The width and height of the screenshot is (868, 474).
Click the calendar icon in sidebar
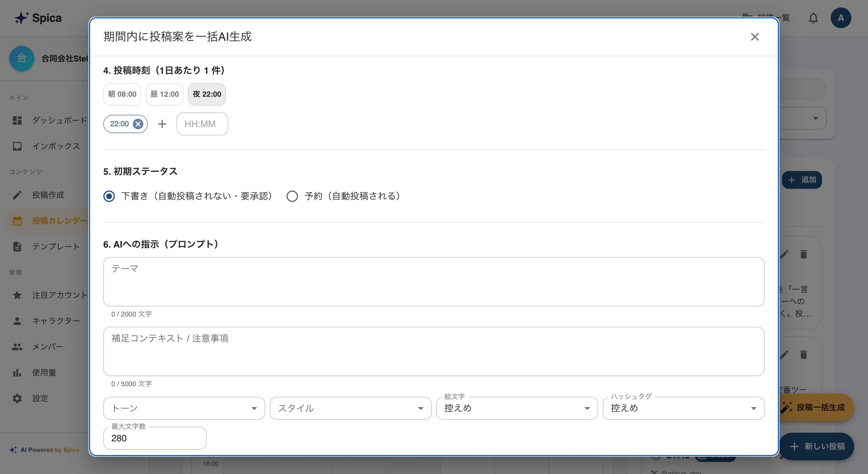pyautogui.click(x=17, y=221)
